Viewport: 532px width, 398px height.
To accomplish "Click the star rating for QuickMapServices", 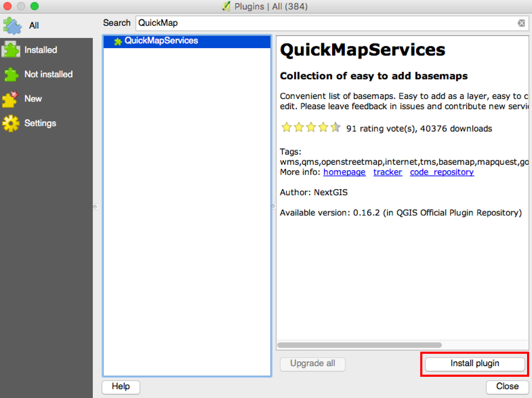I will [311, 127].
